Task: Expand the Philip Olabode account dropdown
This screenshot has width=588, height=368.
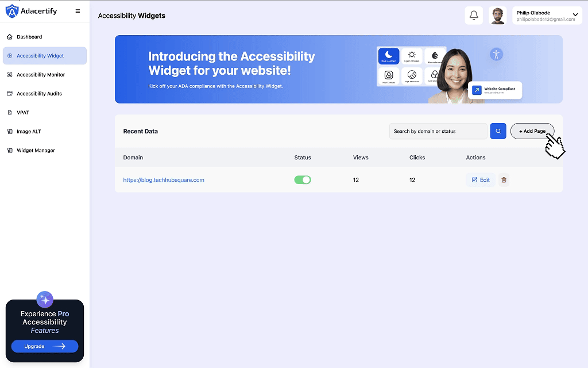Action: (575, 15)
